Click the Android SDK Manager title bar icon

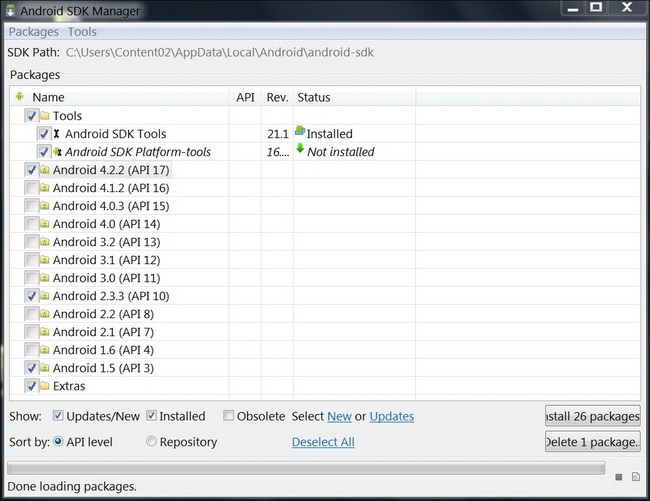(10, 10)
